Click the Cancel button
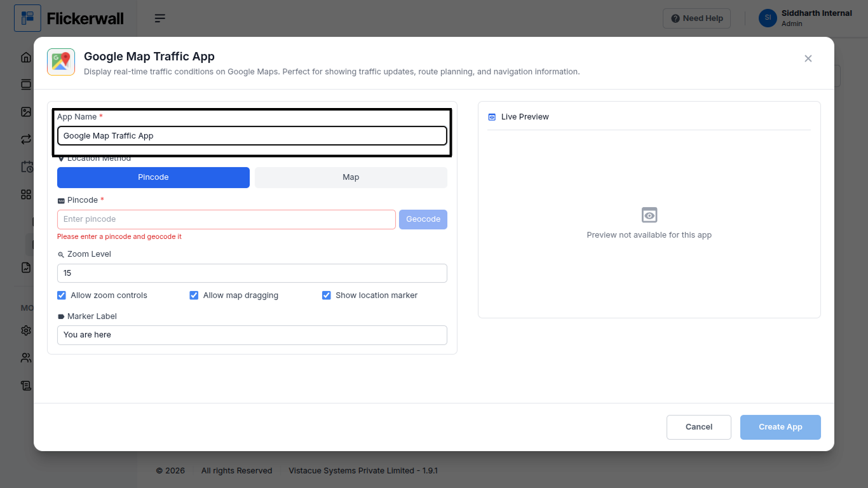The width and height of the screenshot is (868, 488). pos(699,427)
